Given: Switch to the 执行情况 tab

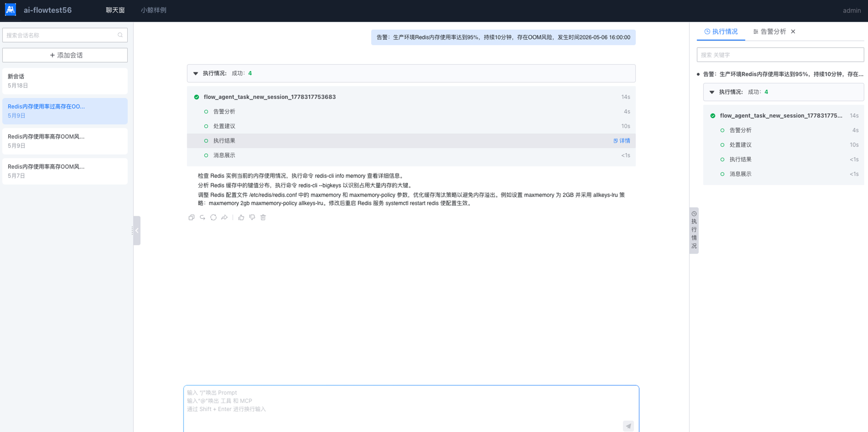Looking at the screenshot, I should (x=721, y=31).
